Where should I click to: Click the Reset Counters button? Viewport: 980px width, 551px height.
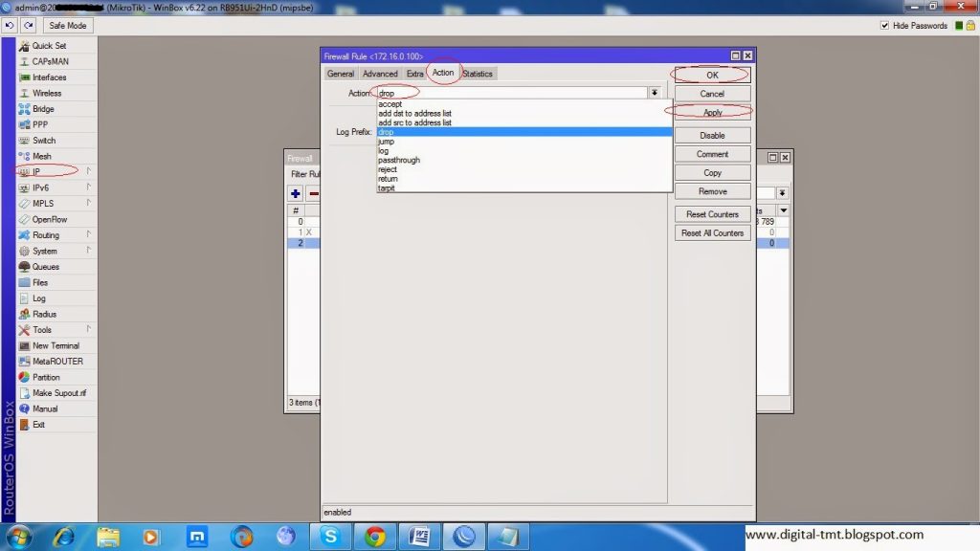tap(712, 214)
